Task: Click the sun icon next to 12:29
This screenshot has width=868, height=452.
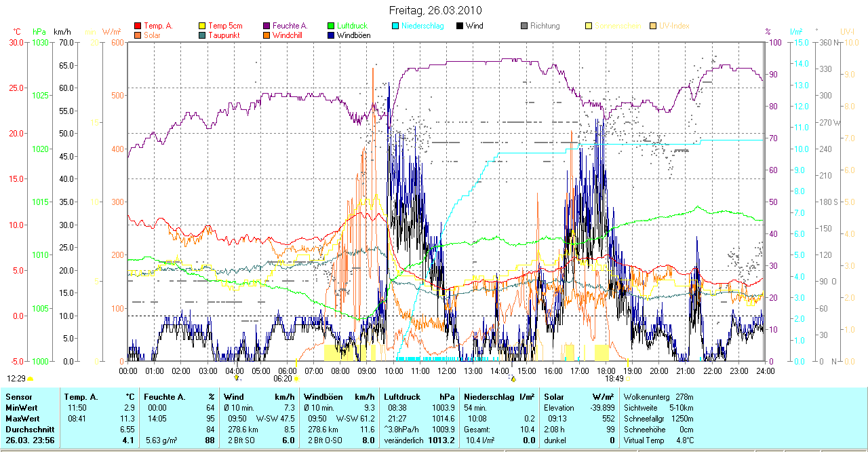Action: pyautogui.click(x=31, y=379)
